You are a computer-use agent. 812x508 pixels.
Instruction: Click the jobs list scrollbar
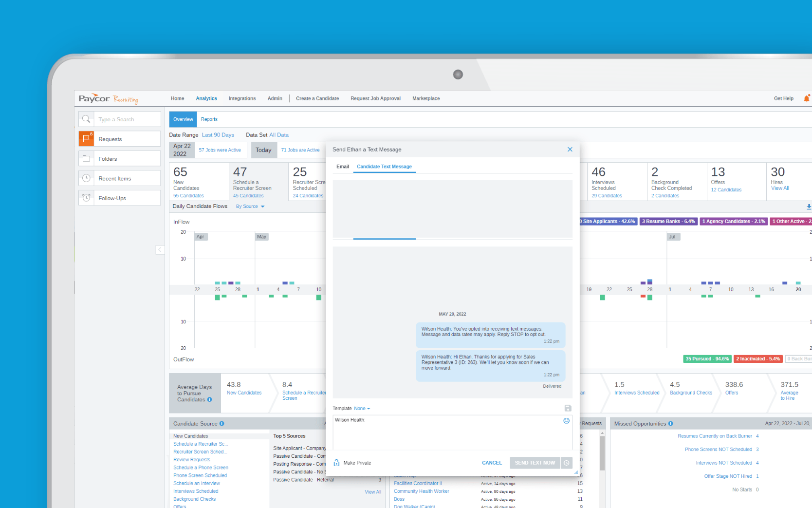pos(602,453)
